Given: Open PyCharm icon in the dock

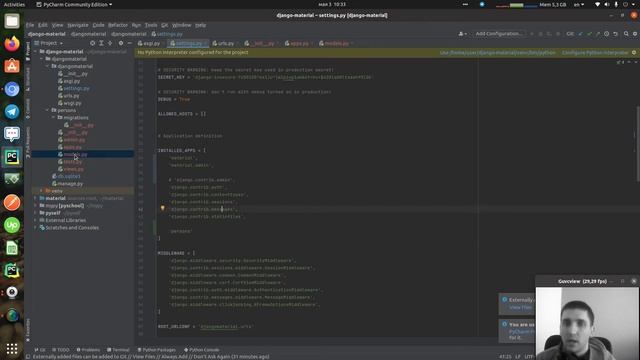Looking at the screenshot, I should pos(12,157).
